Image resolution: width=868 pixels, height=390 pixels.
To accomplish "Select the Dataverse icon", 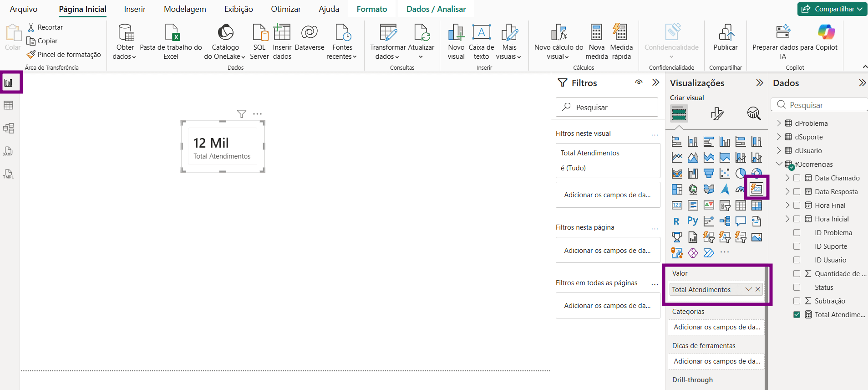I will point(310,33).
